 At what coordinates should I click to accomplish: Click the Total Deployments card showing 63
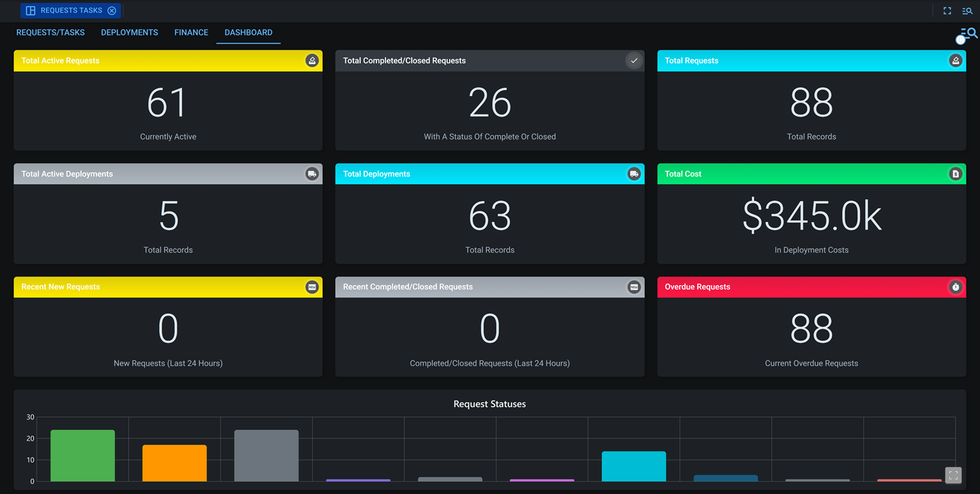click(489, 213)
